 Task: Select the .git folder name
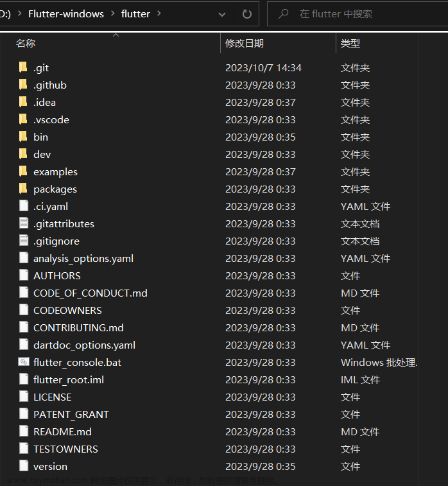click(x=41, y=68)
